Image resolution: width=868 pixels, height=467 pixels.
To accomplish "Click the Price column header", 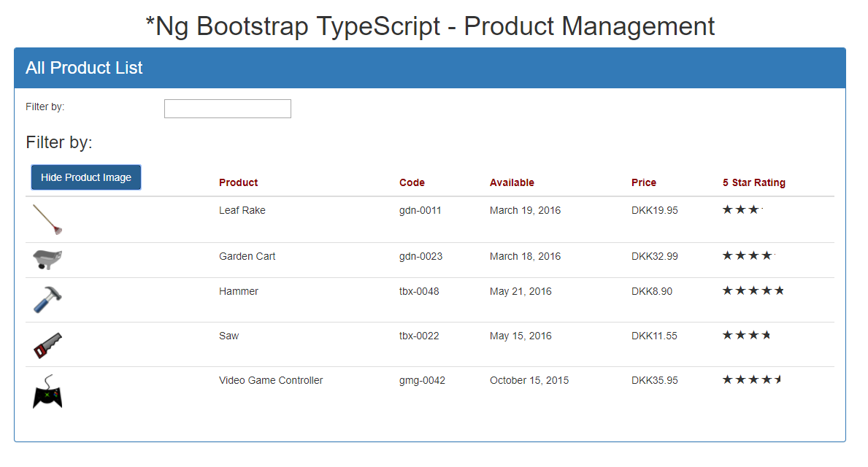I will tap(644, 182).
